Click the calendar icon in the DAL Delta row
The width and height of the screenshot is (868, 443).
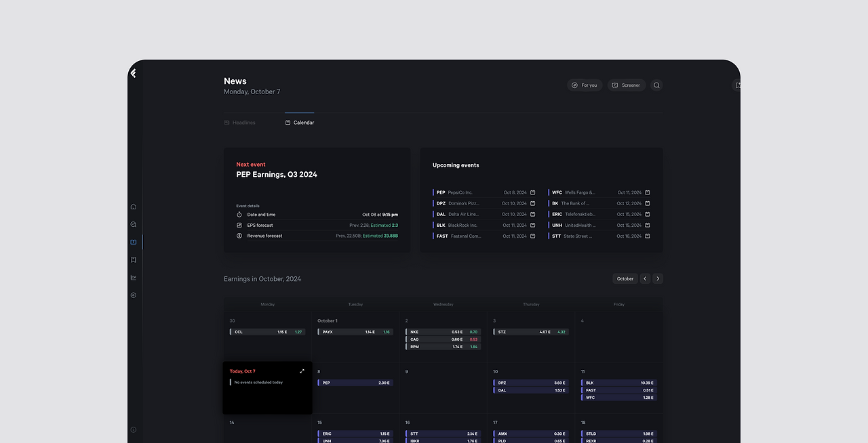click(533, 214)
